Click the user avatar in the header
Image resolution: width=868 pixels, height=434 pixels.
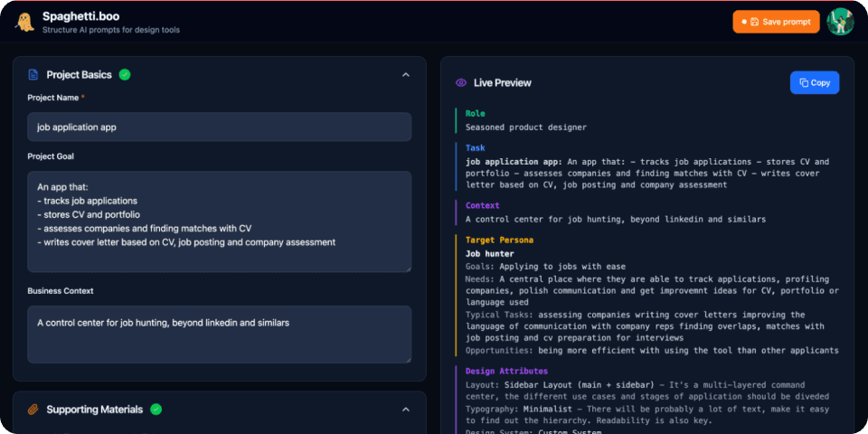840,22
